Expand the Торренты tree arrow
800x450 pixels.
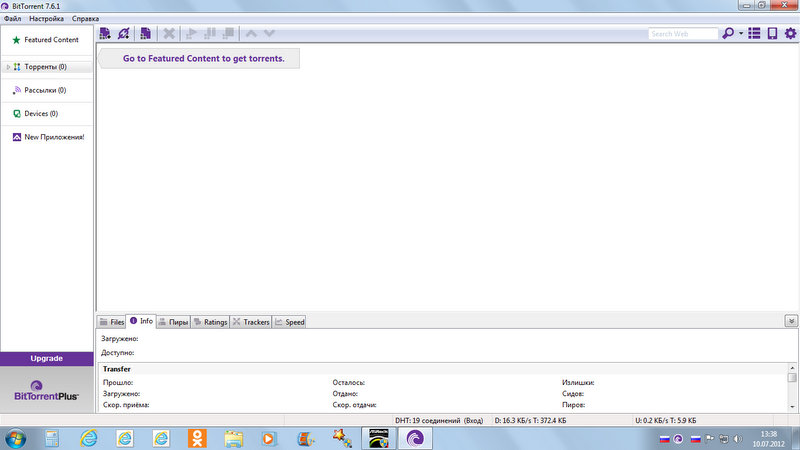click(8, 67)
